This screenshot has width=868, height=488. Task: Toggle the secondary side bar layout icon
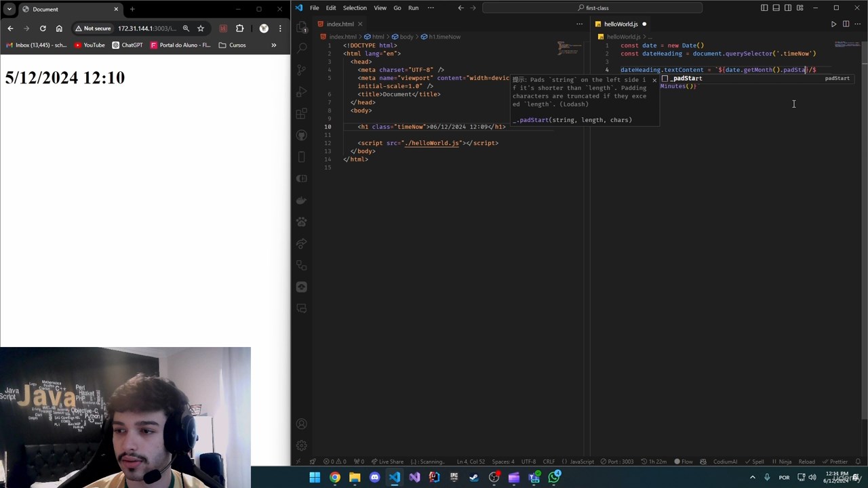[788, 7]
